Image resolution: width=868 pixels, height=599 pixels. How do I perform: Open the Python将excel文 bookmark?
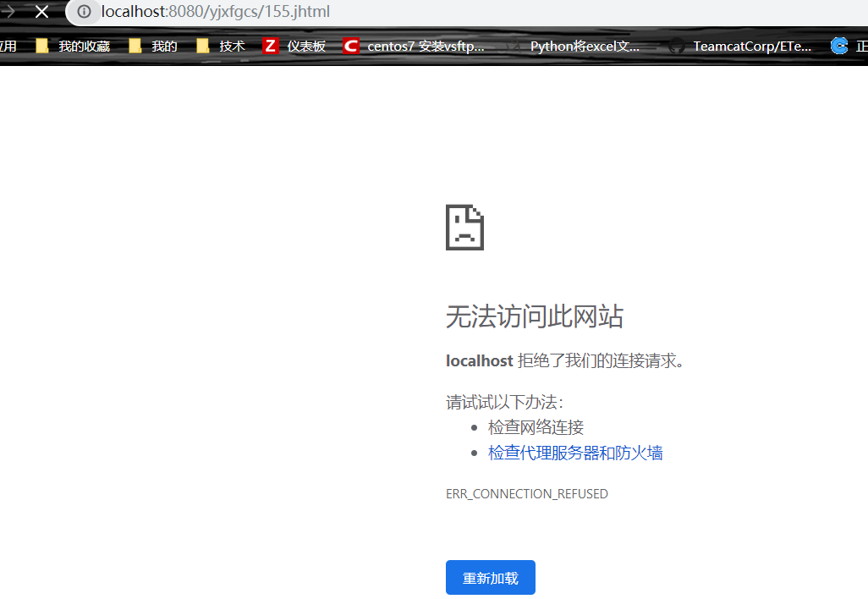point(573,46)
